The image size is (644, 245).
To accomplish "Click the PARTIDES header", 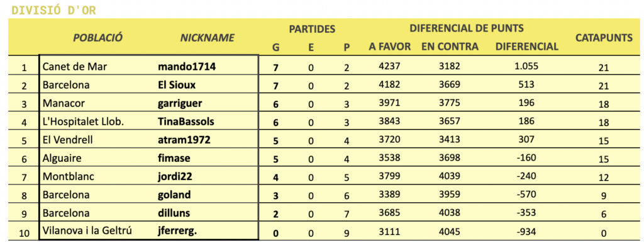I will click(x=312, y=29).
